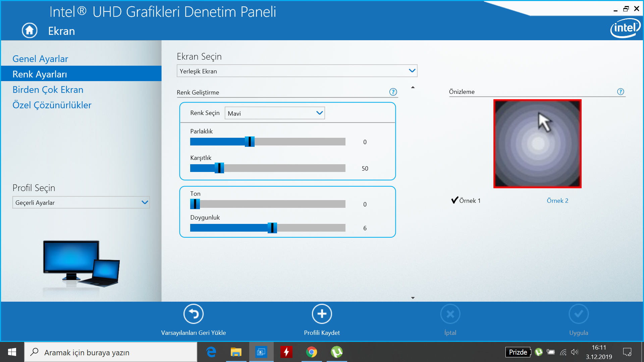Click the scroll up arrow
The image size is (644, 362).
(x=413, y=87)
